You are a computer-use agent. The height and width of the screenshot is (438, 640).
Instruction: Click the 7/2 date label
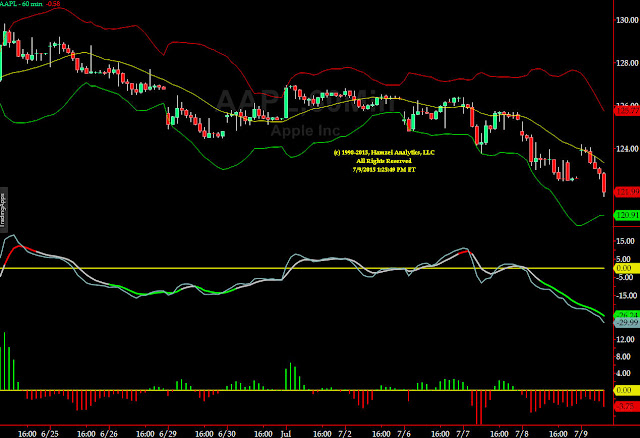(x=345, y=434)
